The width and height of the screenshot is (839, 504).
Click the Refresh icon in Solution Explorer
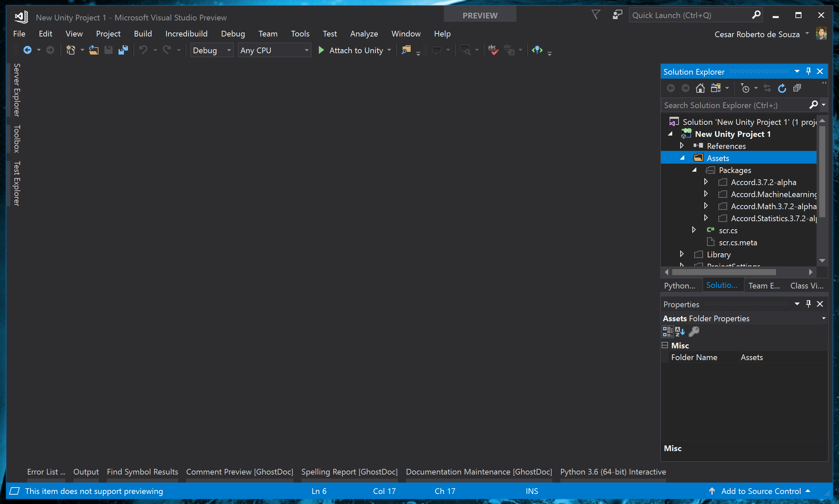pyautogui.click(x=782, y=88)
